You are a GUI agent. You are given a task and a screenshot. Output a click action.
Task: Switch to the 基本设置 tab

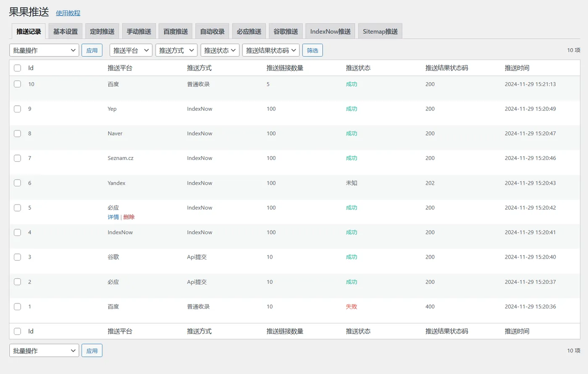(x=66, y=31)
